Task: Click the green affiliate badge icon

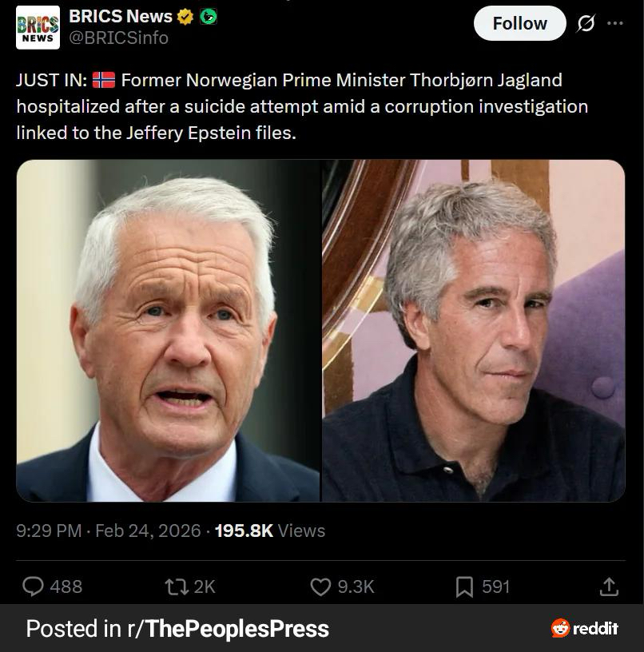Action: 209,17
